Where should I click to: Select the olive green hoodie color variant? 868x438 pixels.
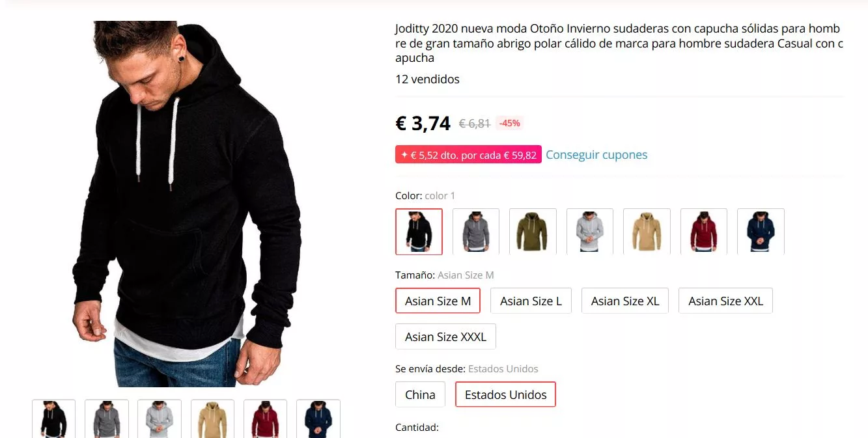533,231
